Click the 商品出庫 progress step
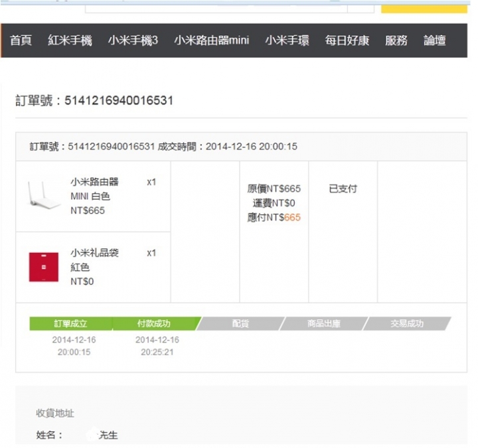Screen dimensions: 478x448 324,324
